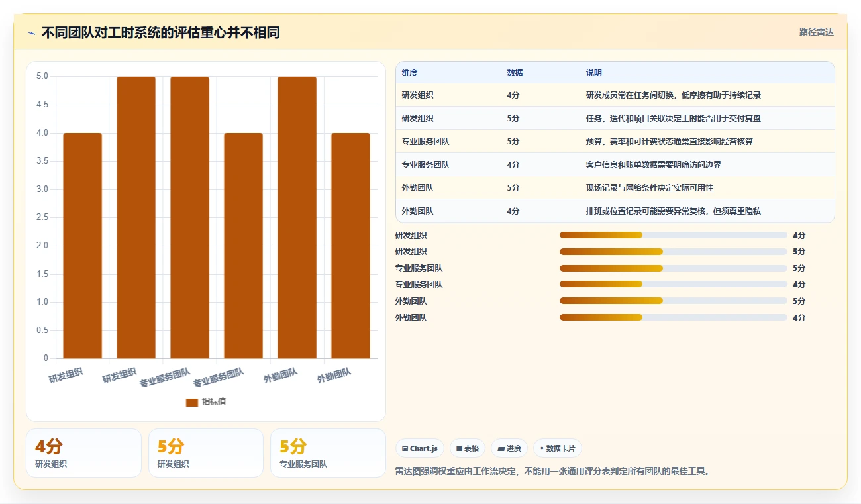Screen dimensions: 861x504
Task: Click the 外勤团队 bar with value 5
Action: pyautogui.click(x=297, y=218)
